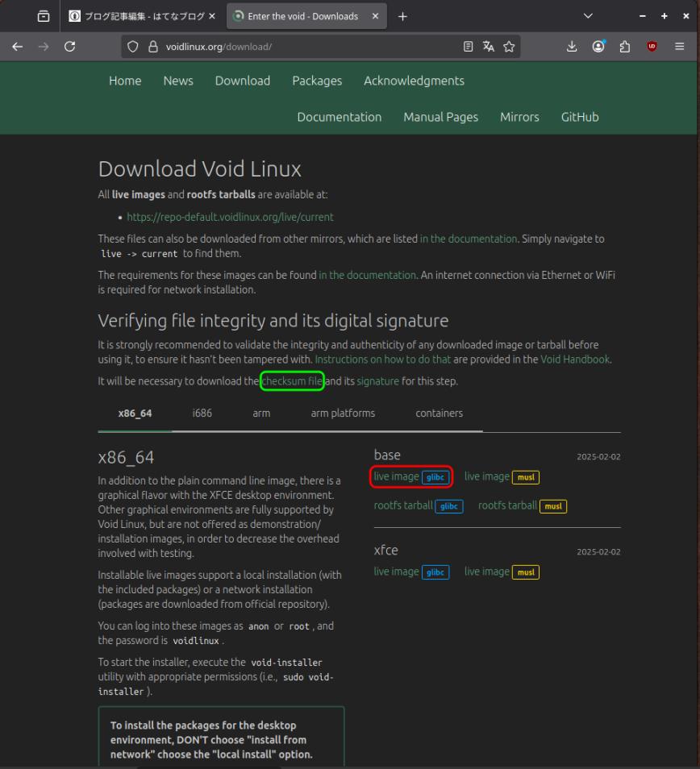This screenshot has height=769, width=700.
Task: Download base live image glibc
Action: click(x=411, y=476)
